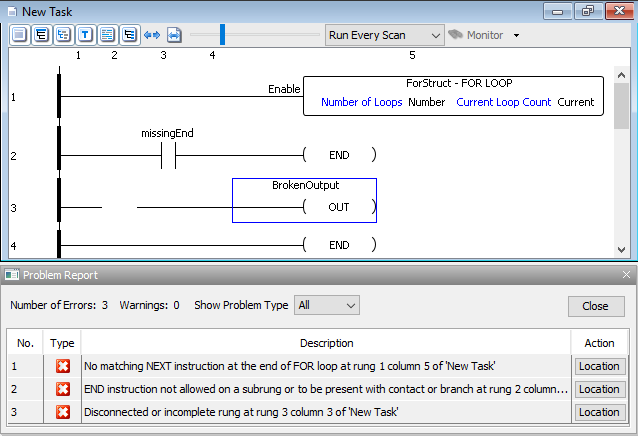Select the BrokenOutput OUT coil
The image size is (638, 436).
click(338, 207)
